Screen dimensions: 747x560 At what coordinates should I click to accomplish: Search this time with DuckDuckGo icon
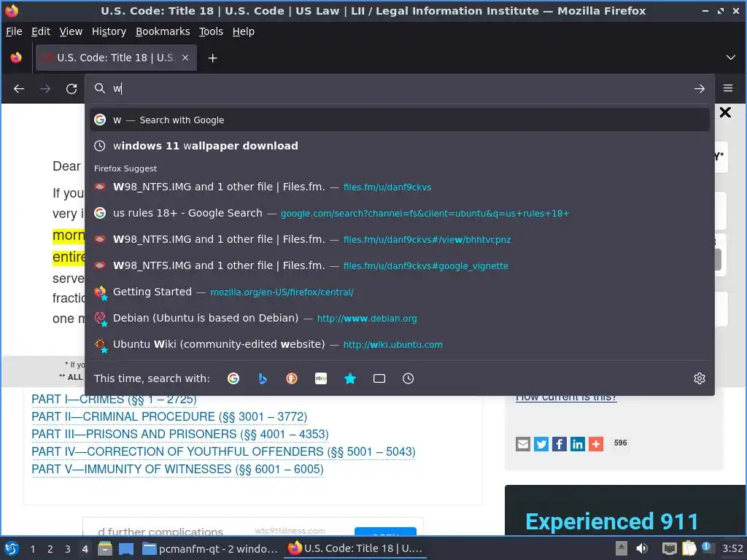point(292,378)
